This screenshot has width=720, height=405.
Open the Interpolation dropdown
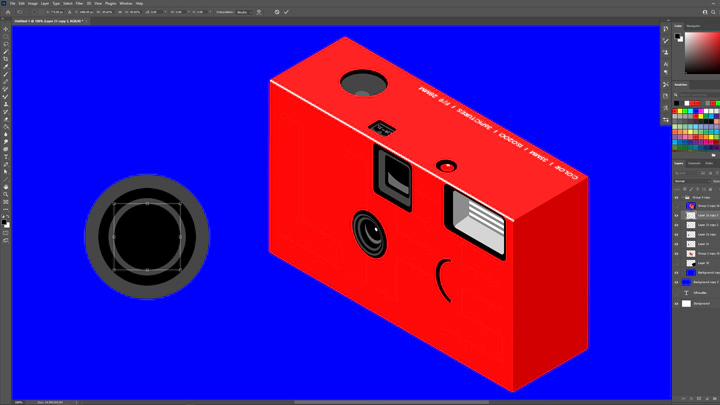point(244,12)
